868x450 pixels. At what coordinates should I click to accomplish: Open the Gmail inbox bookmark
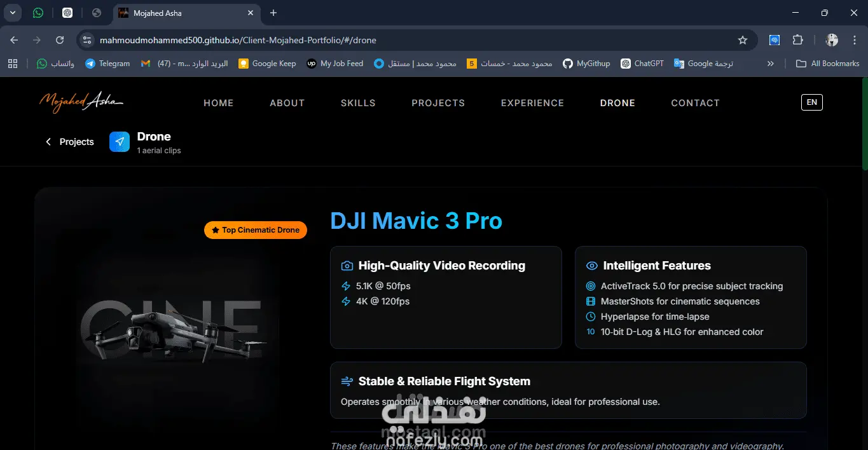tap(184, 64)
